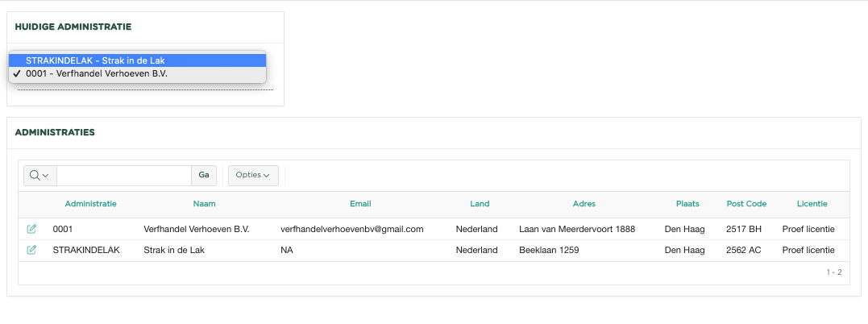Click the verfhandelverhoevenbv@gmail.com email cell

pos(351,229)
